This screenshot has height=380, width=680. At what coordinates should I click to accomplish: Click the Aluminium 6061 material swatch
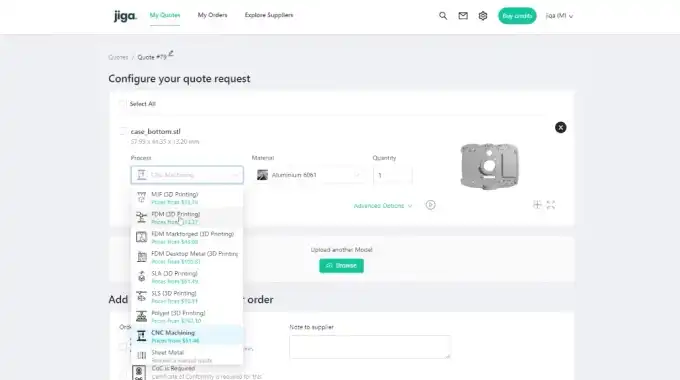point(262,175)
